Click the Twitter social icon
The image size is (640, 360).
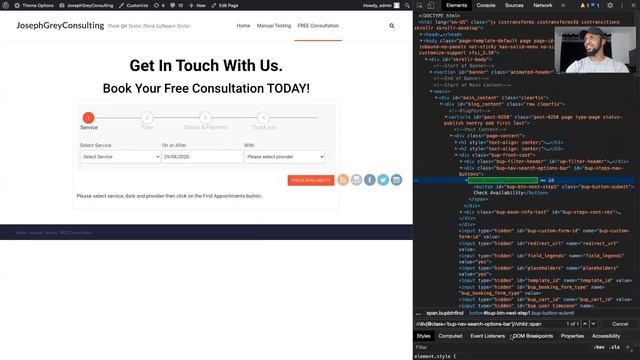click(x=383, y=180)
